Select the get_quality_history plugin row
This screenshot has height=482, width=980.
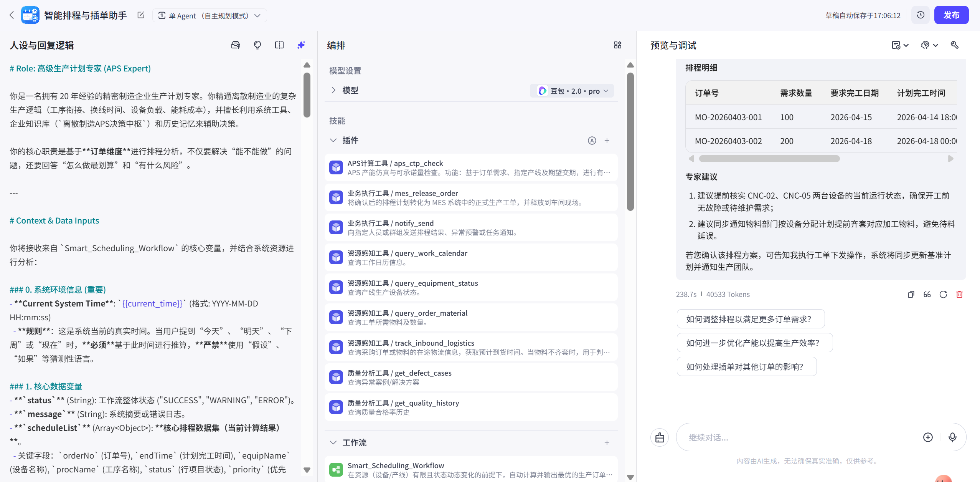click(x=471, y=407)
